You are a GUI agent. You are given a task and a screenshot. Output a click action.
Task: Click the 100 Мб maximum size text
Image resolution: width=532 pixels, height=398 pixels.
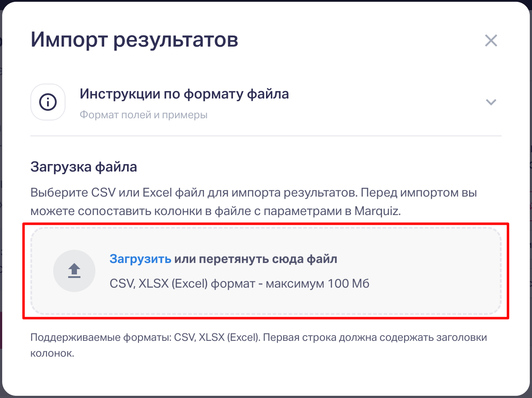click(x=348, y=284)
